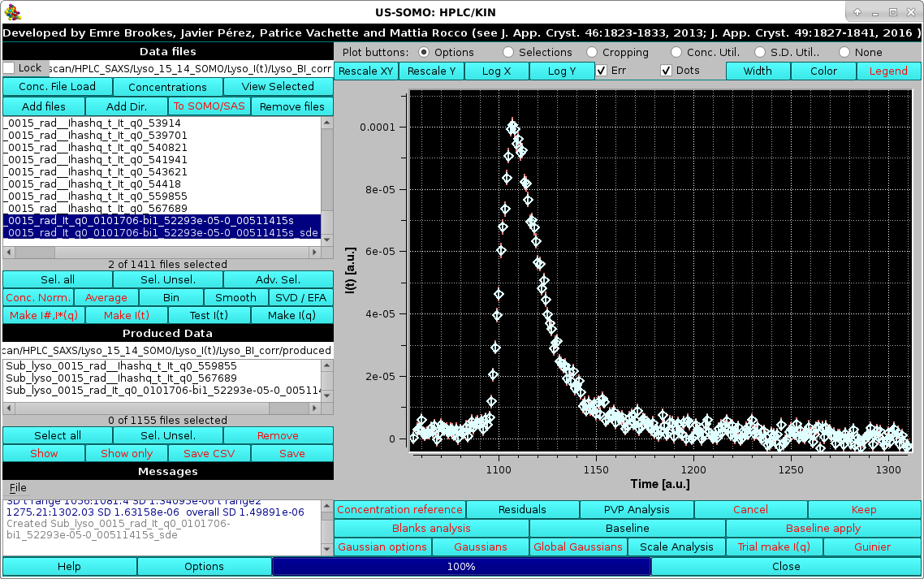
Task: Click the To SOMO/SAS button
Action: 209,106
